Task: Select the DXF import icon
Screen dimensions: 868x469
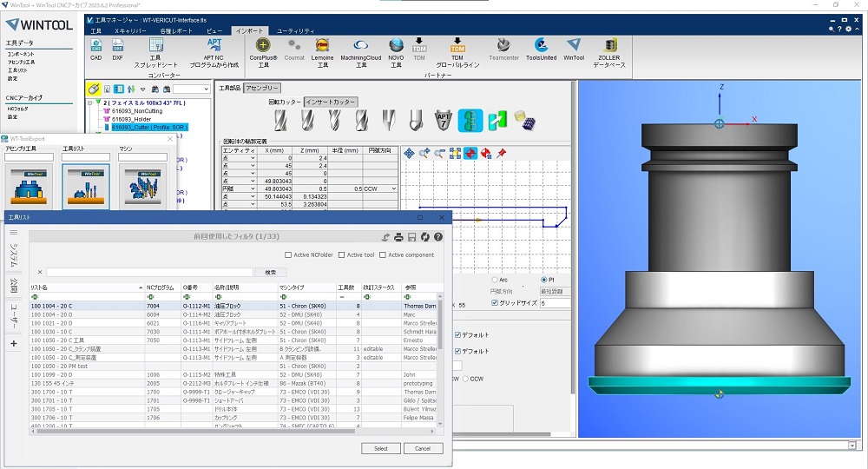Action: [118, 46]
